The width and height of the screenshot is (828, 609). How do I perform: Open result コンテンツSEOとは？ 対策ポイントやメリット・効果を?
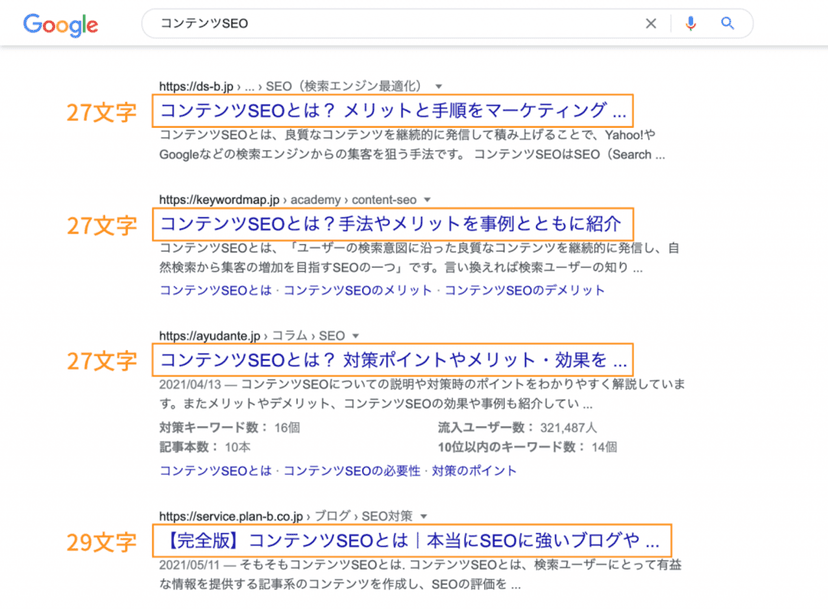(x=393, y=360)
